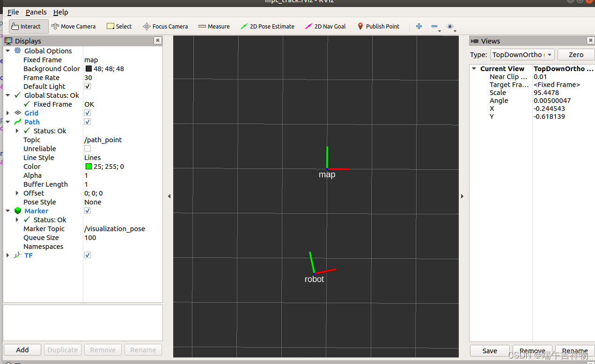Select the 2D Nav Goal tool
The image size is (595, 364).
click(325, 26)
